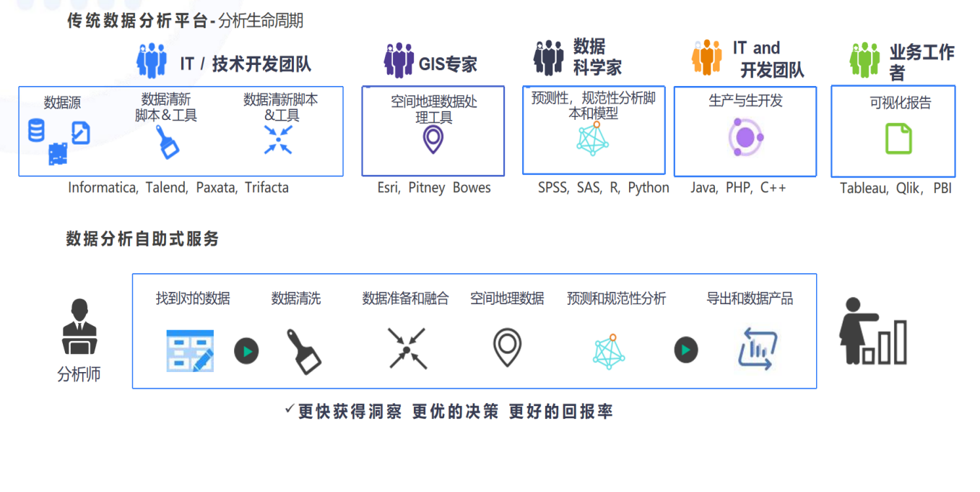Click the export chart icon under 导出和数据产品
This screenshot has height=492, width=980.
tap(758, 349)
